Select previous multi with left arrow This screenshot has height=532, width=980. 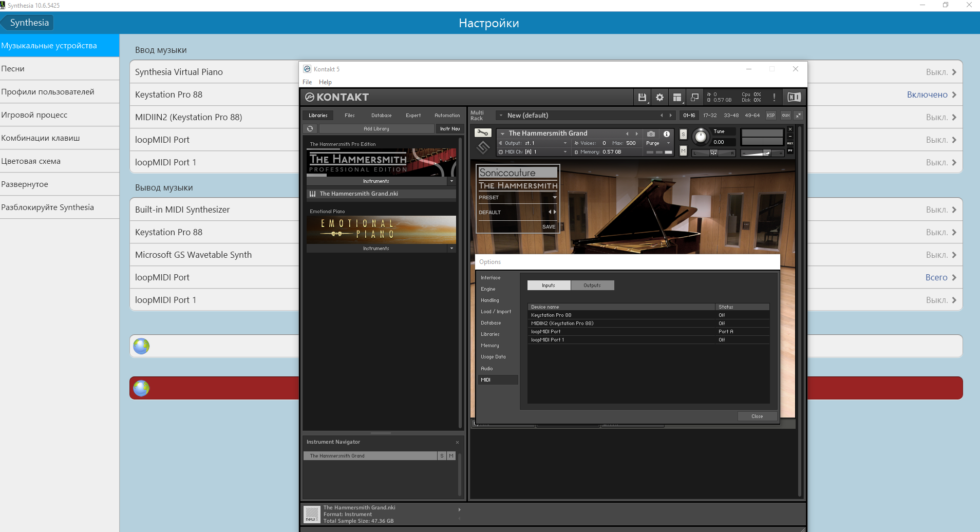point(662,116)
